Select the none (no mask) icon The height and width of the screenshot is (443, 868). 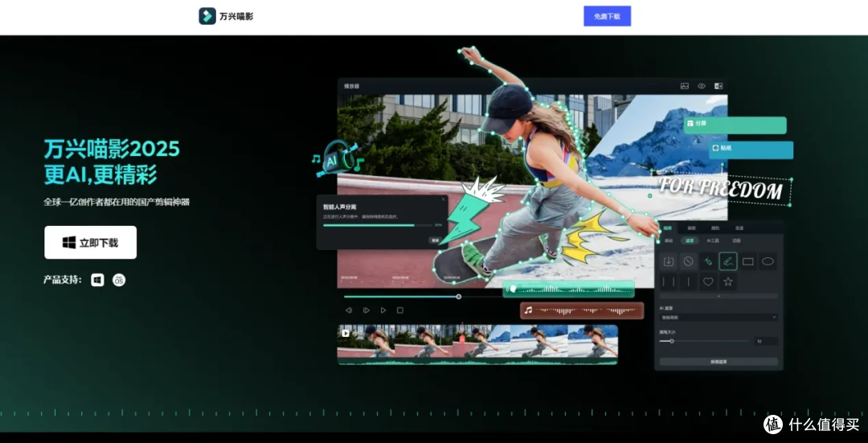[x=688, y=261]
